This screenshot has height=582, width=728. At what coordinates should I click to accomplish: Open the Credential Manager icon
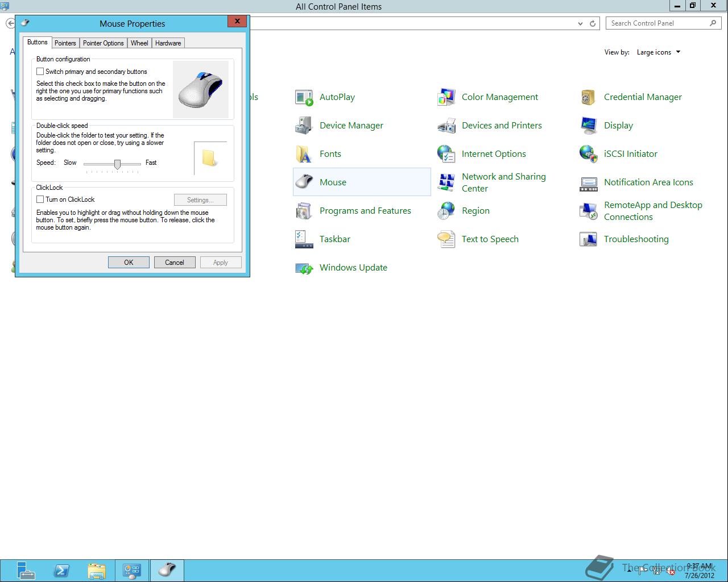589,97
